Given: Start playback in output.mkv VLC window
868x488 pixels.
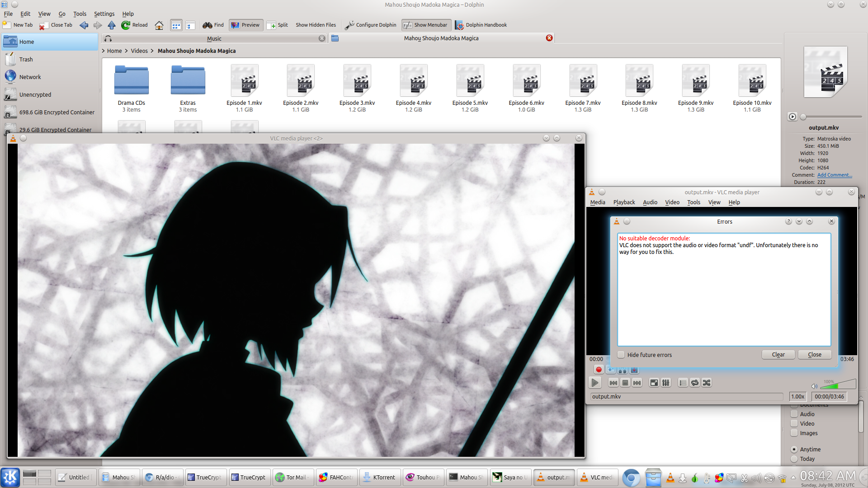Looking at the screenshot, I should click(595, 383).
